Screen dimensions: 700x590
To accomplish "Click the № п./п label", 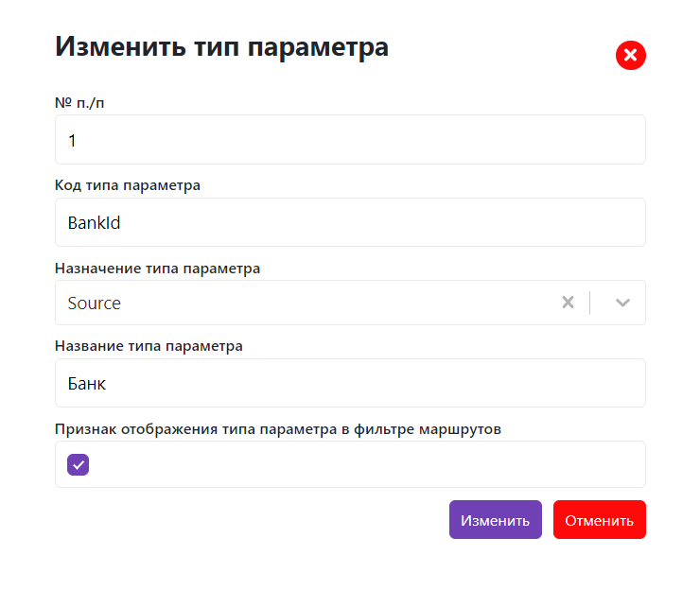I will [79, 102].
